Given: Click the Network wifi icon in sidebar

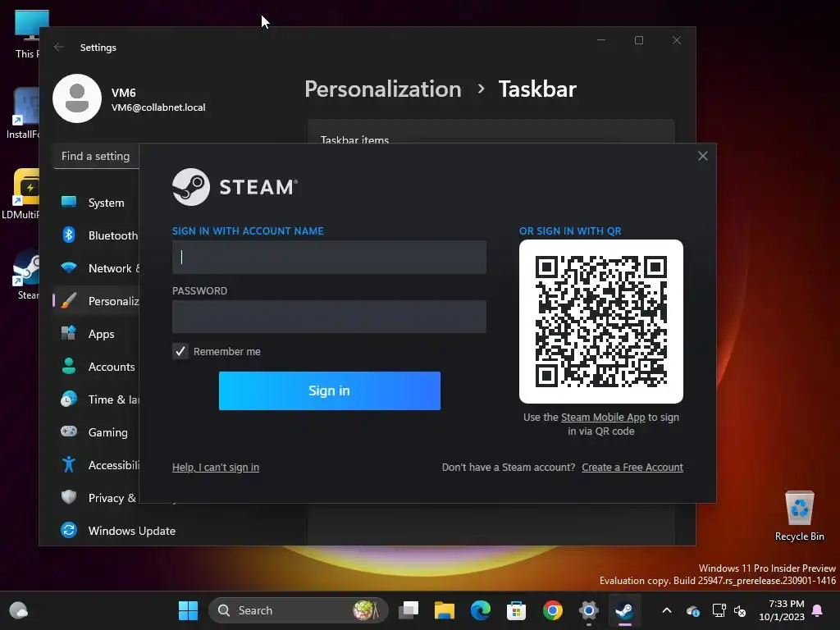Looking at the screenshot, I should click(69, 267).
